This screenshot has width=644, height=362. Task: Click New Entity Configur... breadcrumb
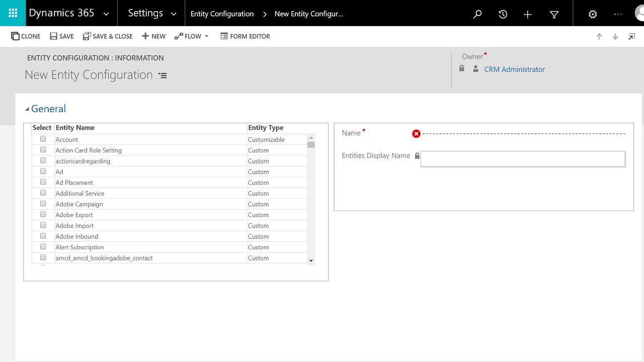(308, 14)
